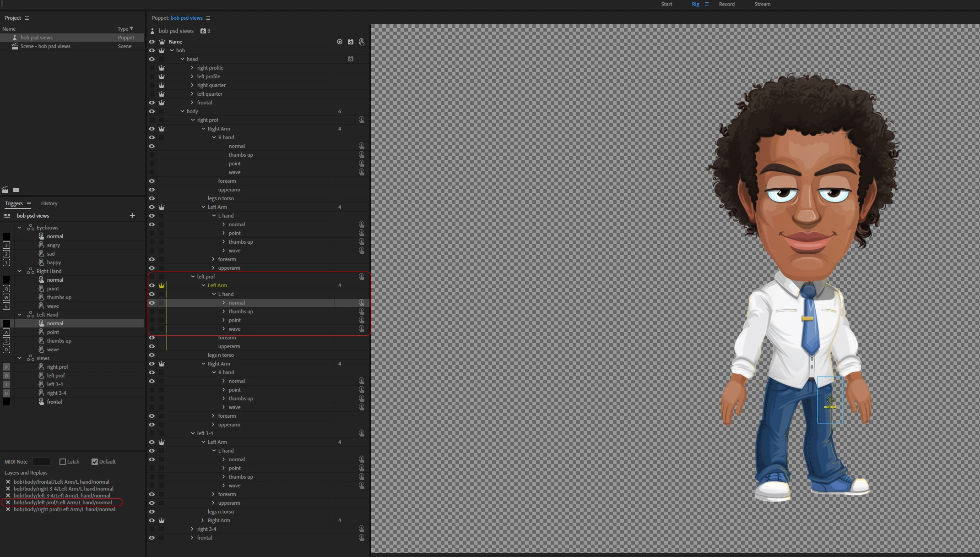Collapse the Eyebrows swap set
This screenshot has height=557, width=980.
(x=20, y=228)
